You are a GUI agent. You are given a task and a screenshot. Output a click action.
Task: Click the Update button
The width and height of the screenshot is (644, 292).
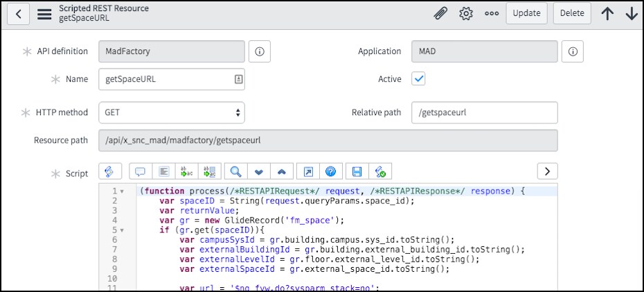click(x=526, y=13)
